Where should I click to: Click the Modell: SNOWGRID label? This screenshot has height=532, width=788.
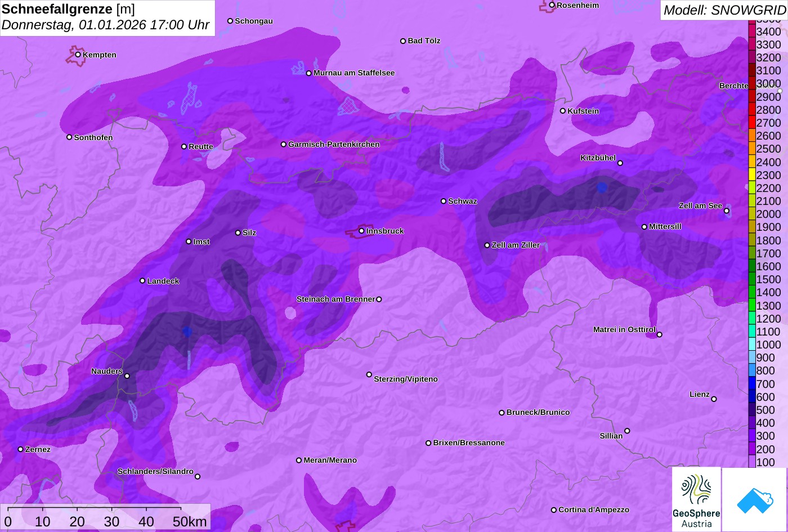click(x=724, y=10)
